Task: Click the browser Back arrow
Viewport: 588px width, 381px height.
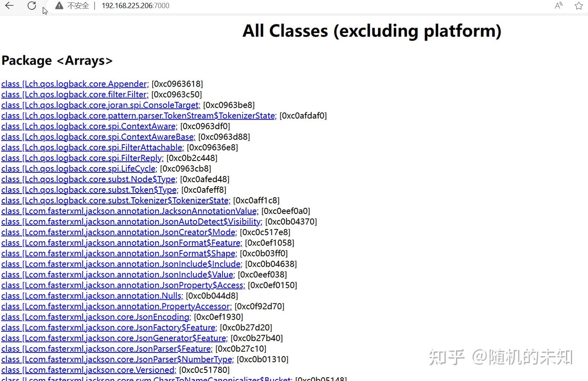Action: [x=9, y=6]
